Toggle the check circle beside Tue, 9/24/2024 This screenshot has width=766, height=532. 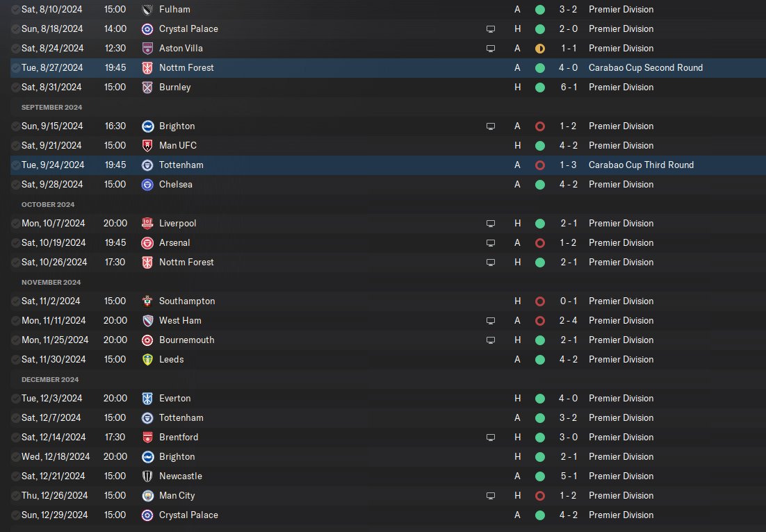(15, 165)
